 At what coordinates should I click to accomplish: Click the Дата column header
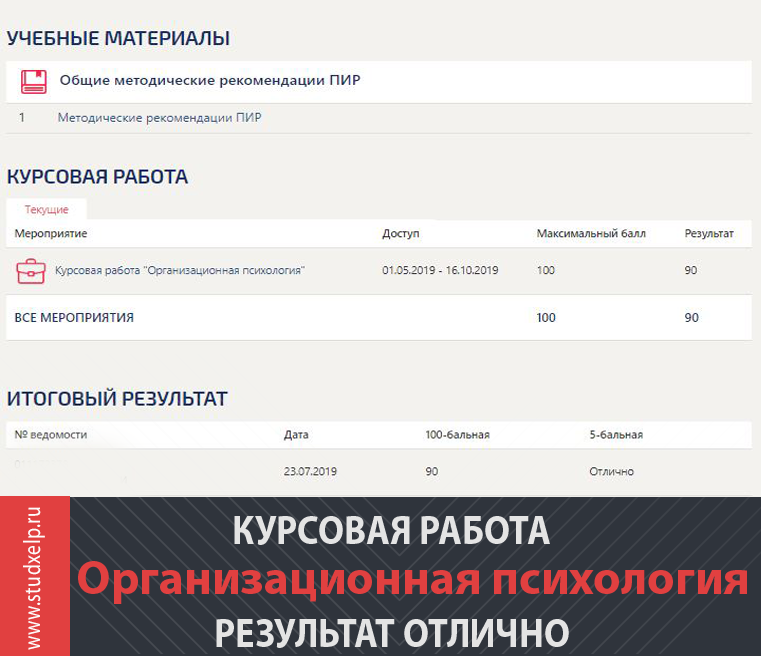pos(296,435)
